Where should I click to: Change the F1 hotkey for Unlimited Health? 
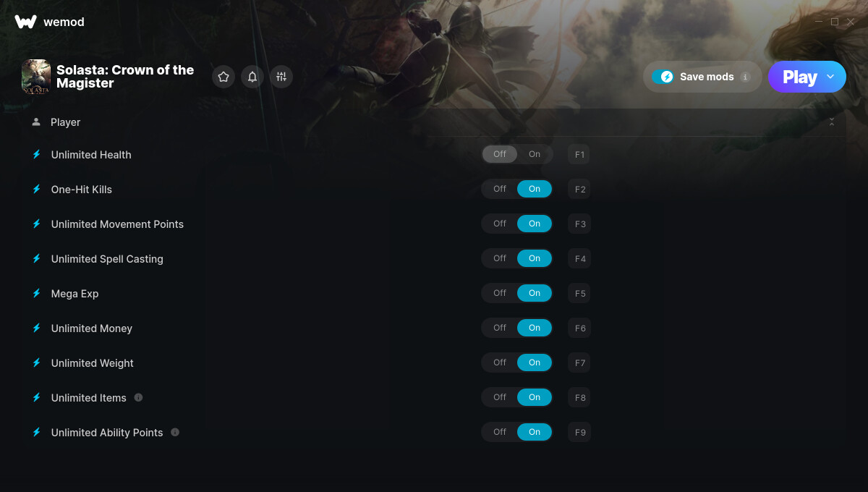tap(579, 154)
